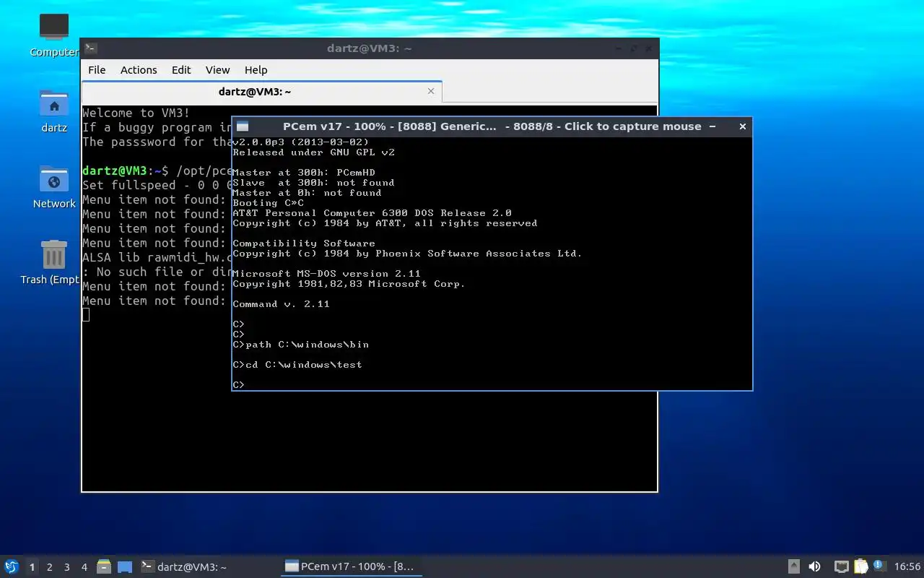Click "Master at 300h: PCemHD" line
This screenshot has height=578, width=924.
tap(304, 173)
